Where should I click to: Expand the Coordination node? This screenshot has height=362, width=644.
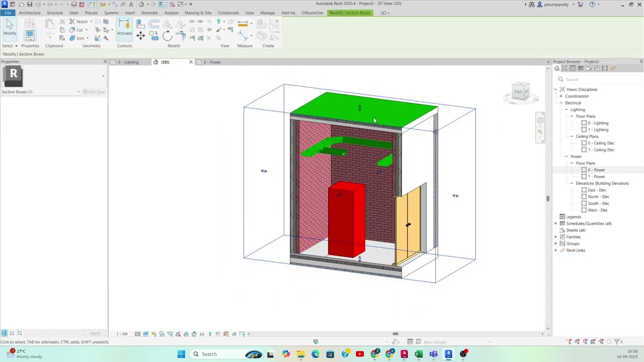click(x=561, y=96)
